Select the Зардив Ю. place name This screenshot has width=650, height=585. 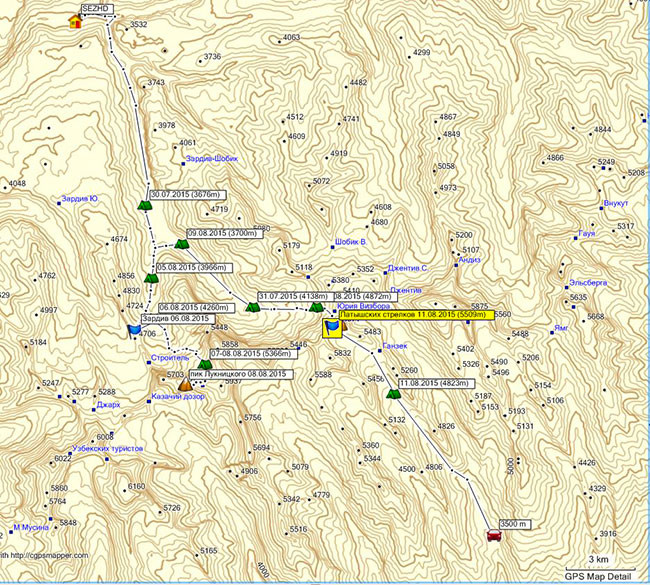tap(80, 199)
